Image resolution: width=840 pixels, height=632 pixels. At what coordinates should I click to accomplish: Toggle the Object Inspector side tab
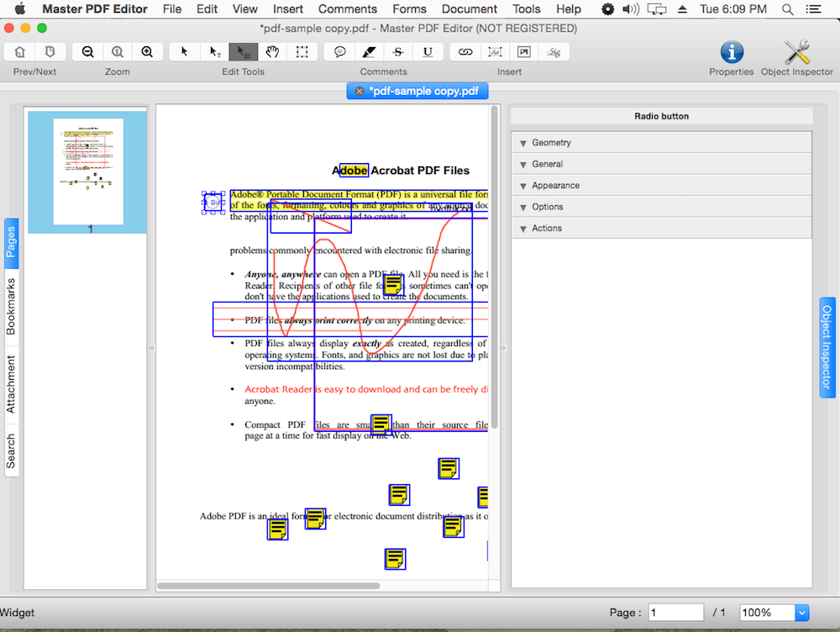pyautogui.click(x=827, y=347)
